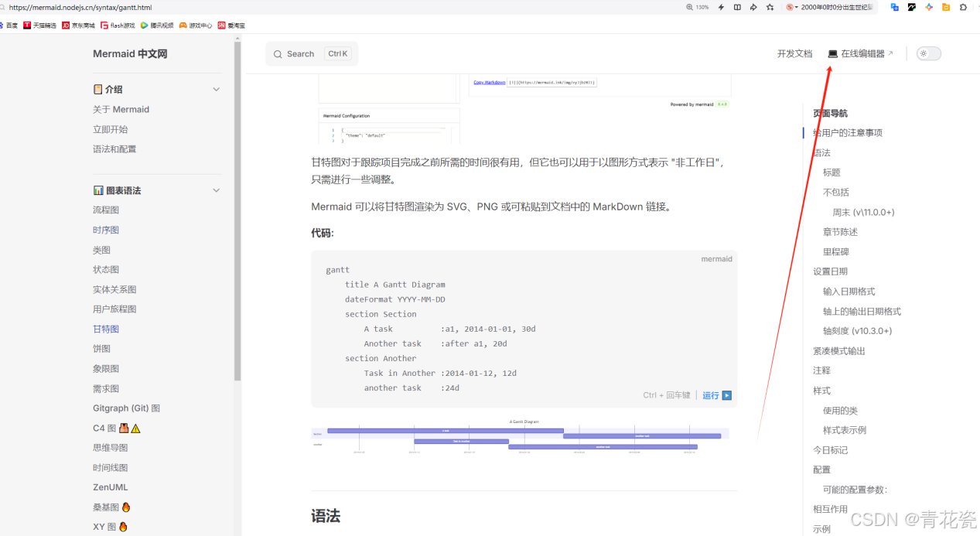980x536 pixels.
Task: Open Gitgraph (Git) 图 sidebar page
Action: [127, 408]
